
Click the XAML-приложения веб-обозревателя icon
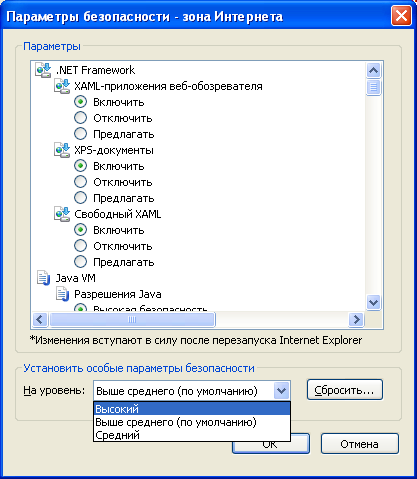[62, 86]
